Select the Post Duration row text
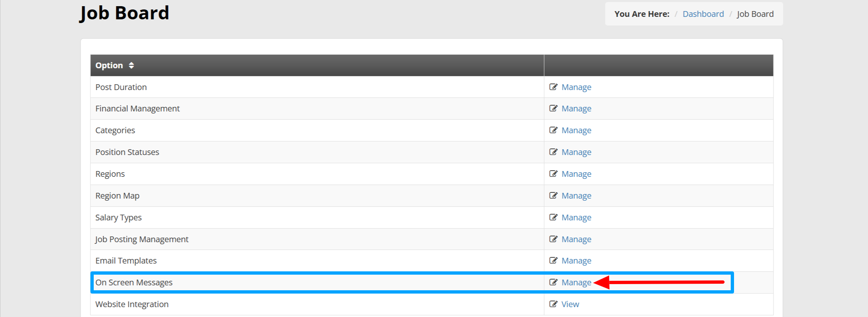868x317 pixels. click(121, 87)
